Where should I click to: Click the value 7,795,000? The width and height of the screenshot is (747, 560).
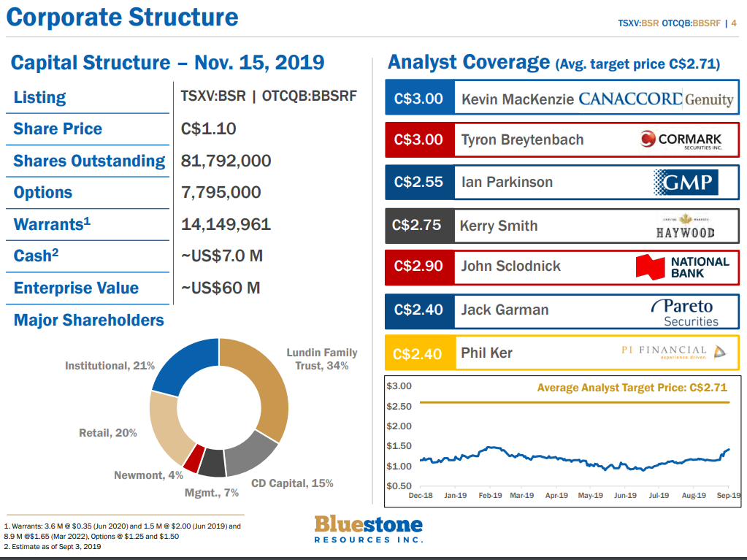click(x=221, y=192)
